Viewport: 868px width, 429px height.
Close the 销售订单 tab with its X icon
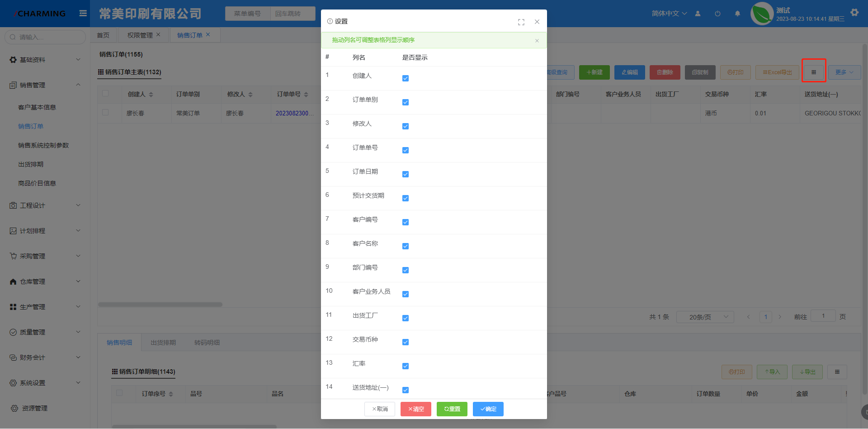point(208,34)
